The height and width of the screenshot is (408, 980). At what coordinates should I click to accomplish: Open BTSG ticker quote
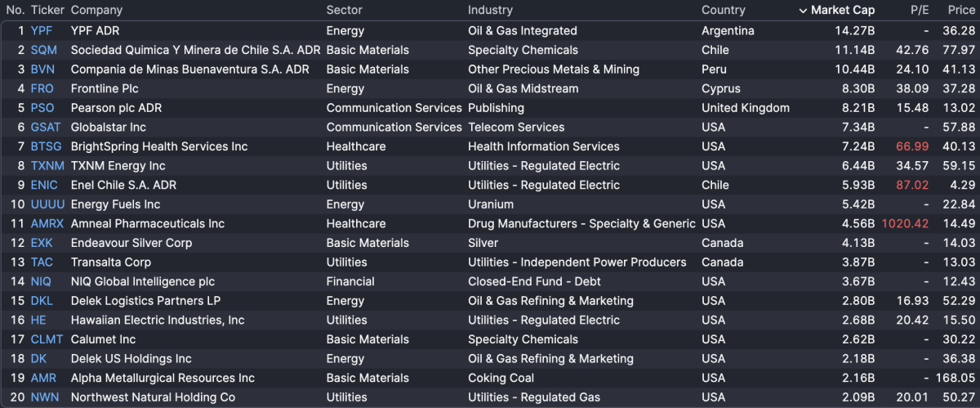coord(46,146)
